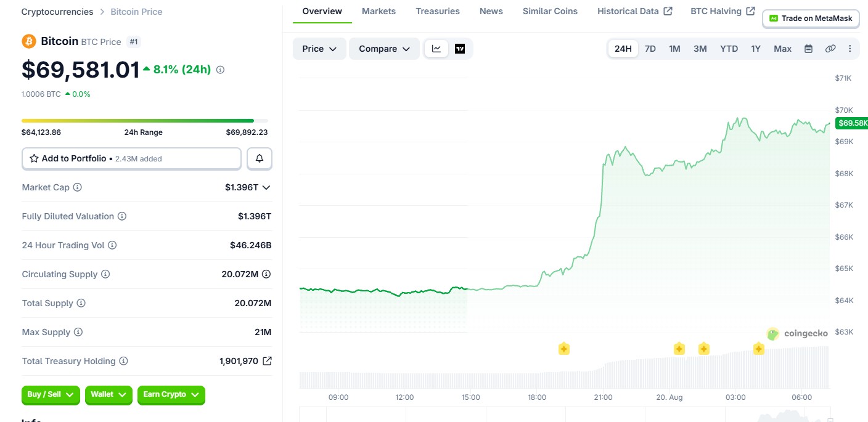Click Add to Portfolio button

[131, 158]
